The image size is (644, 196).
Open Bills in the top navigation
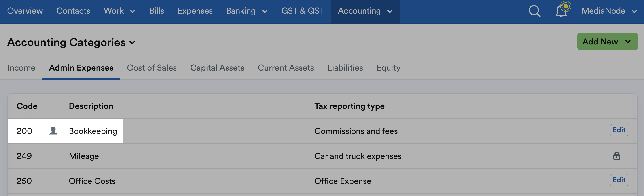tap(157, 11)
